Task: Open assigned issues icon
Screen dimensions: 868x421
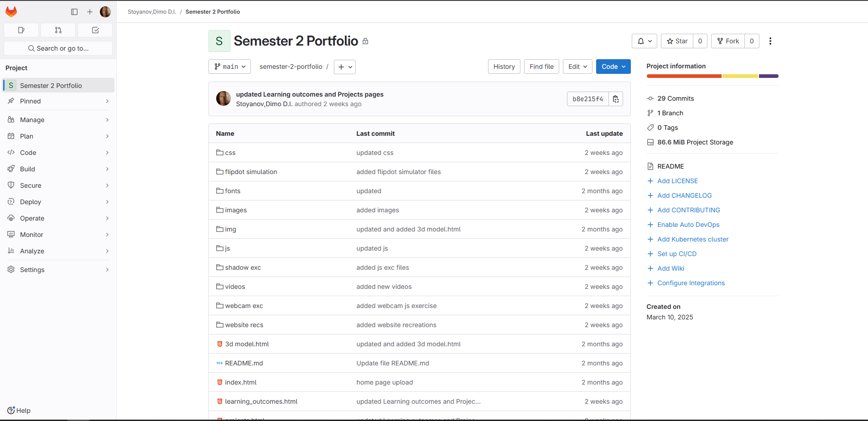Action: coord(21,30)
